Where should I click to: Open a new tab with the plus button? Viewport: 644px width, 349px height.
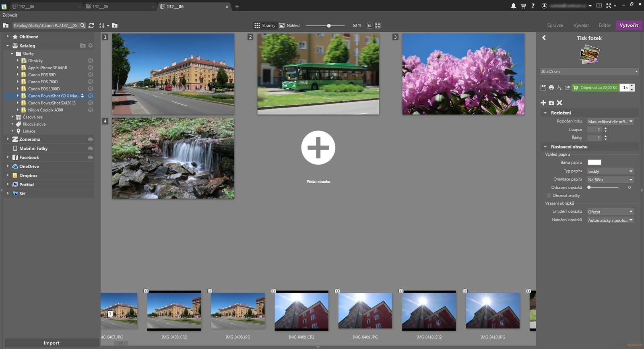237,6
